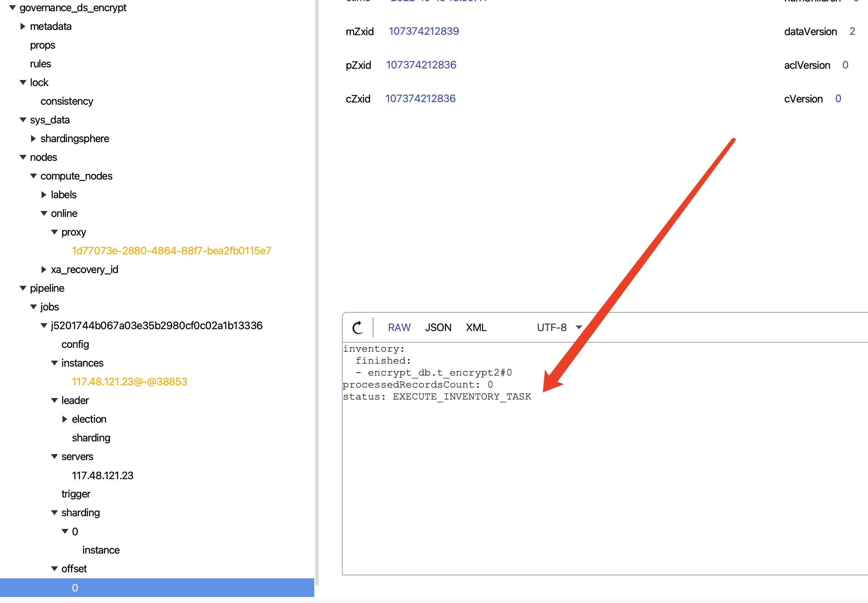Collapse the lock tree node
Image resolution: width=868 pixels, height=603 pixels.
pos(23,82)
